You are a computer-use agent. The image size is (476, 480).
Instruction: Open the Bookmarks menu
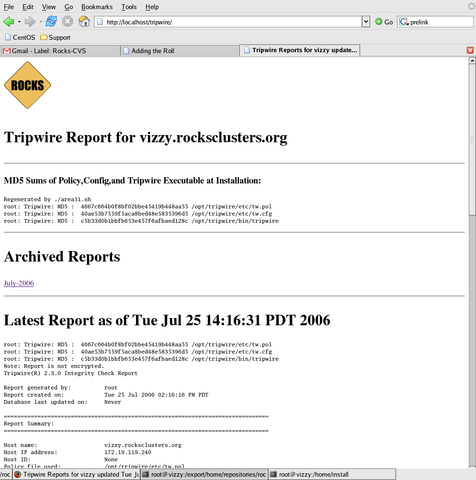point(97,7)
